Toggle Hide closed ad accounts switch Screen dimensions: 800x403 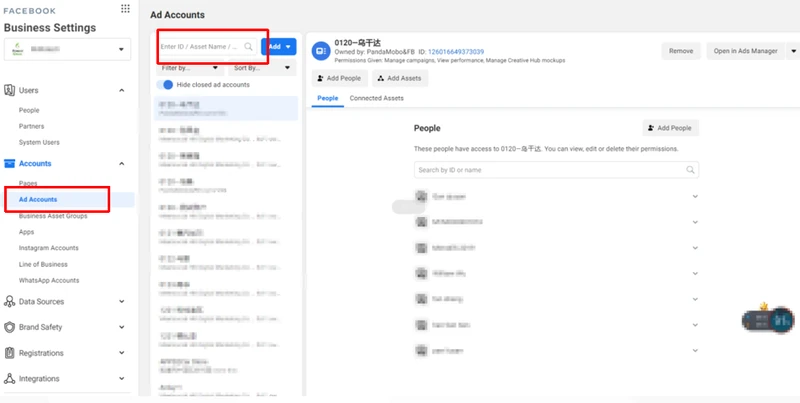(165, 85)
